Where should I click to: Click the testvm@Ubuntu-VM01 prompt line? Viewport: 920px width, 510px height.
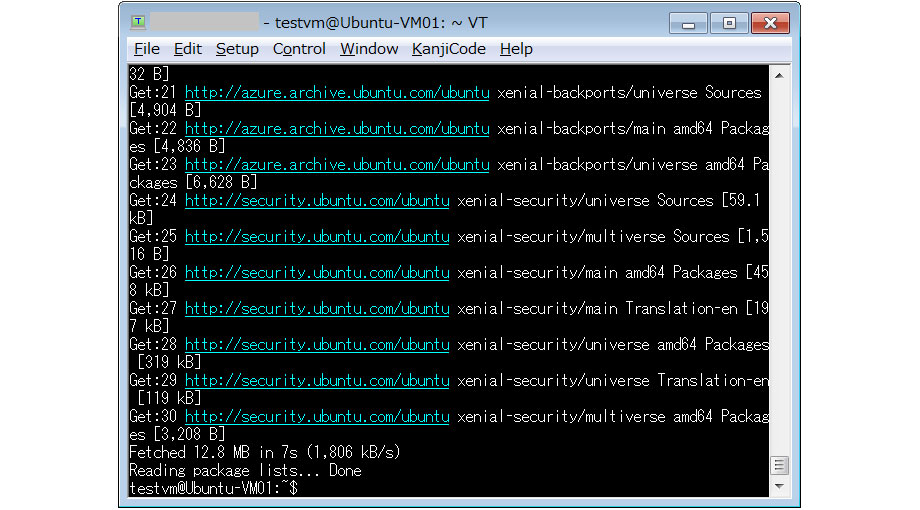(x=214, y=488)
